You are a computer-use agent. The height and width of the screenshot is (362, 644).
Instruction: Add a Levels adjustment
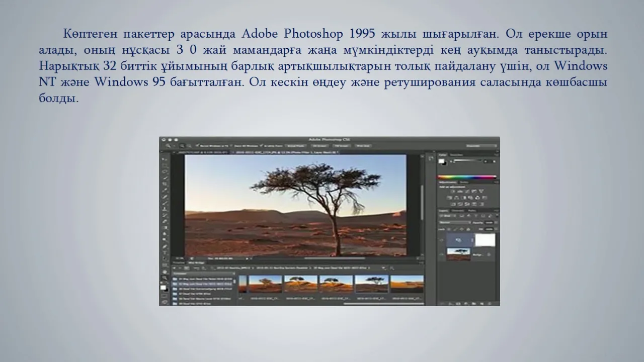(460, 191)
